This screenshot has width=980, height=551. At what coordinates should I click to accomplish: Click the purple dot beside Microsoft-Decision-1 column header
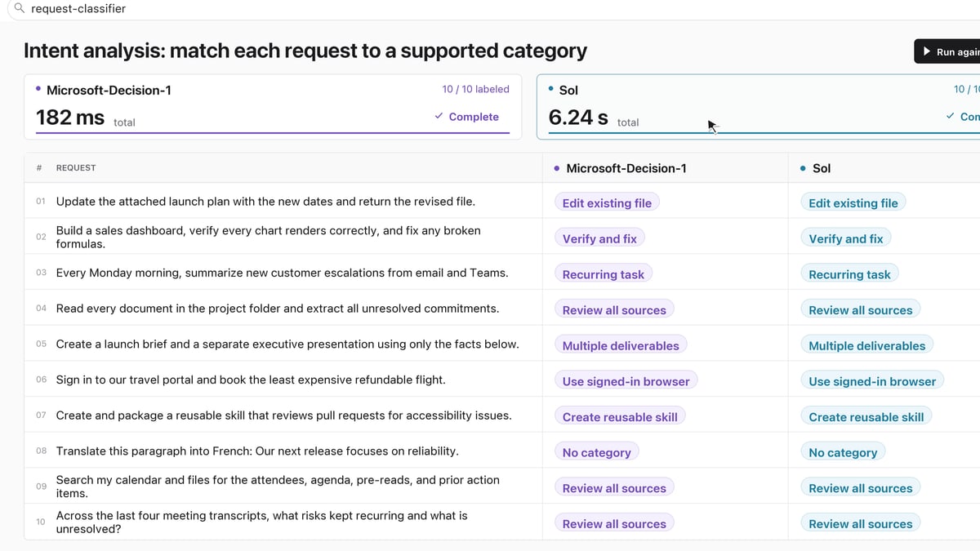point(557,168)
